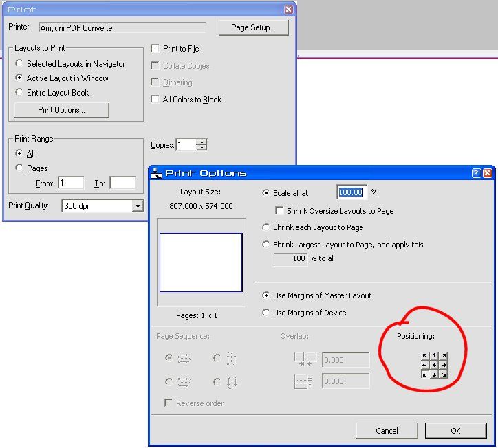Click the From page field
The image size is (498, 448).
71,183
